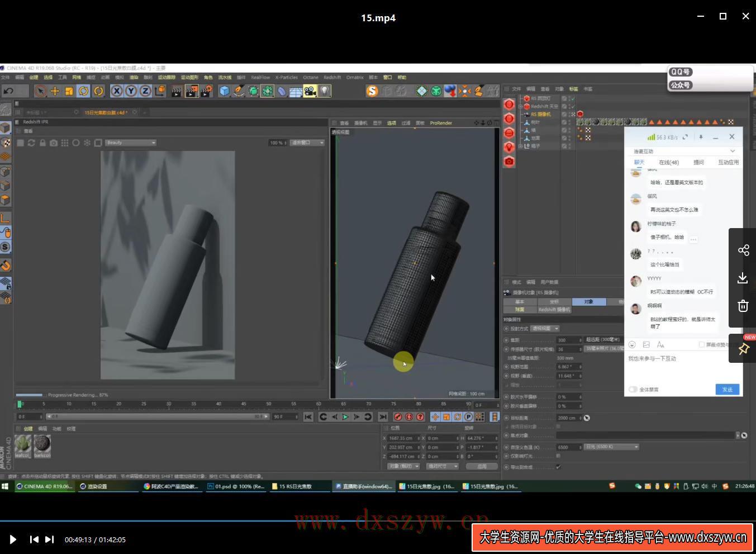The width and height of the screenshot is (756, 554).
Task: Add a Cube primitive object
Action: pyautogui.click(x=225, y=91)
